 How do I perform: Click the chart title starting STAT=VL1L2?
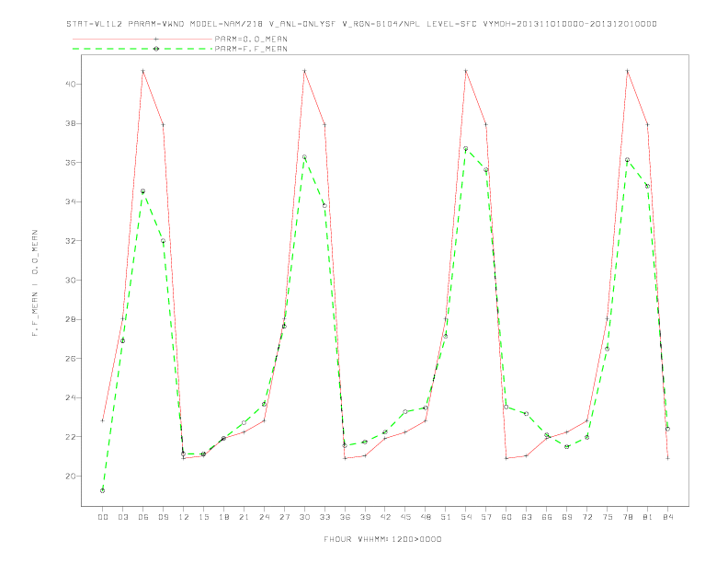pos(361,24)
